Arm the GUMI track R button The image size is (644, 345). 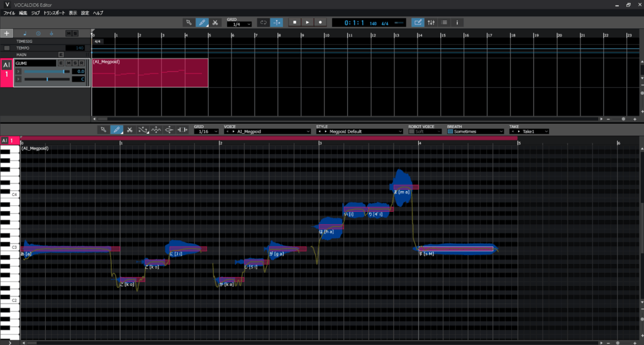pos(82,63)
